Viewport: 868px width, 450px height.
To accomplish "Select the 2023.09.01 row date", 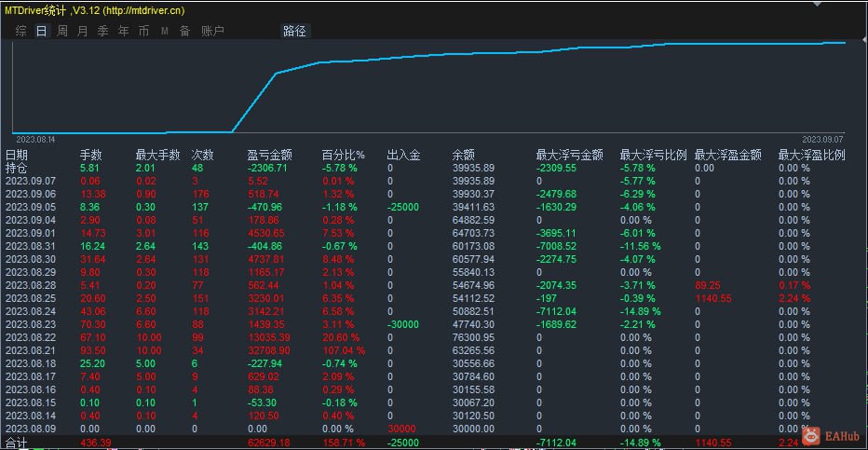I will pyautogui.click(x=31, y=233).
